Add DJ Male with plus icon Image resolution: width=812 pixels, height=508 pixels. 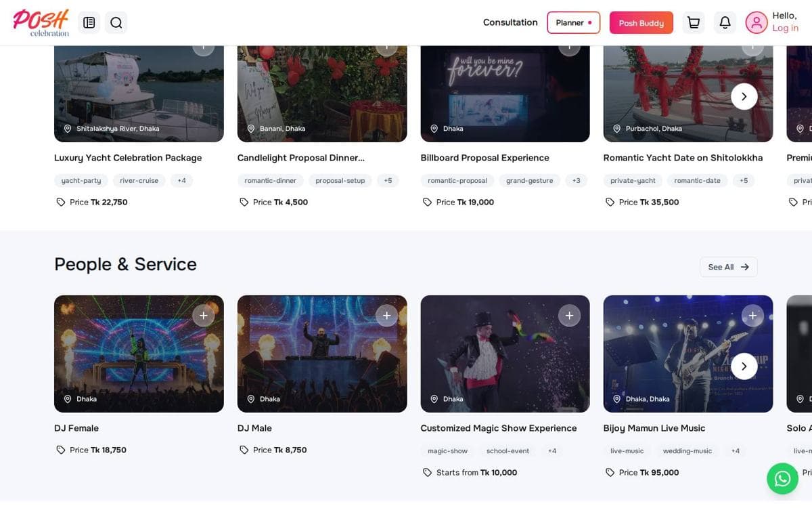(386, 316)
